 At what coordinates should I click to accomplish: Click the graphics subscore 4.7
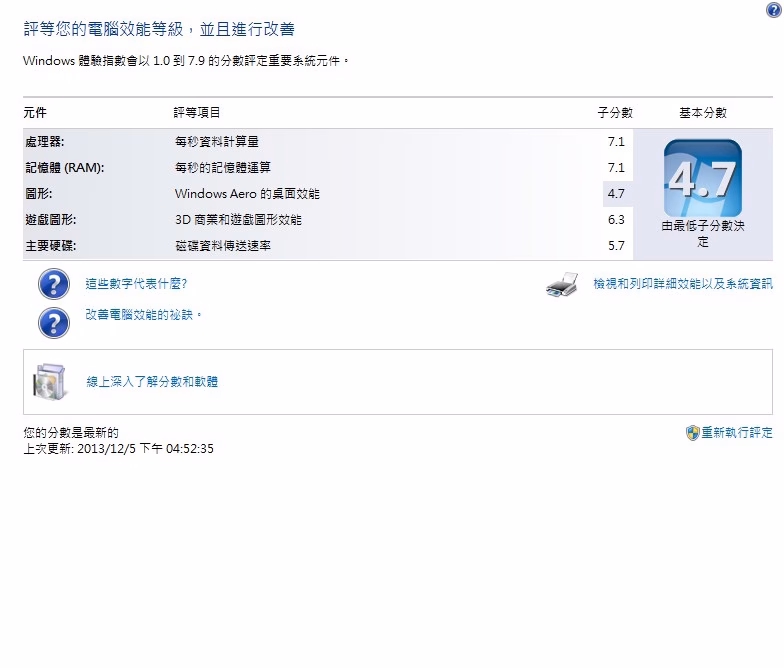pos(616,194)
